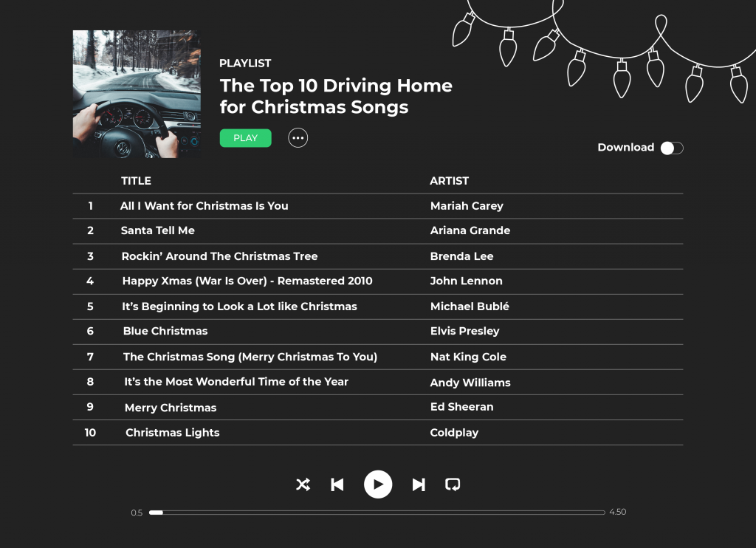Enable the Download toggle
This screenshot has width=756, height=548.
point(672,148)
